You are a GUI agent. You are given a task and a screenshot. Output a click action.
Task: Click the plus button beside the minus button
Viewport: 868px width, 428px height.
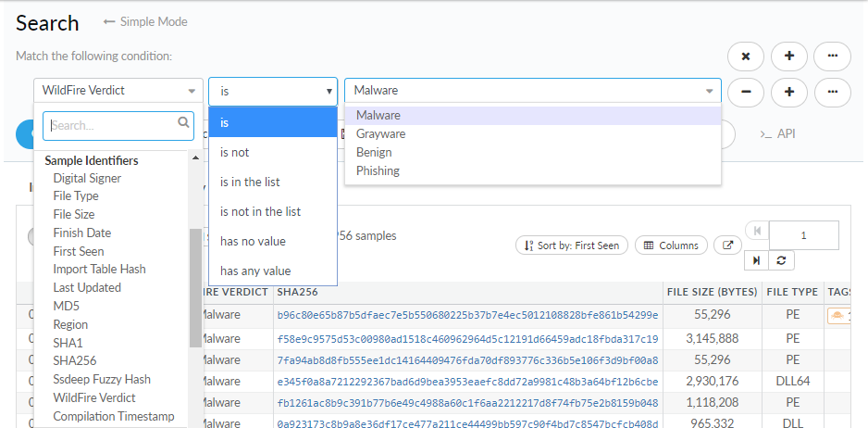[x=789, y=93]
